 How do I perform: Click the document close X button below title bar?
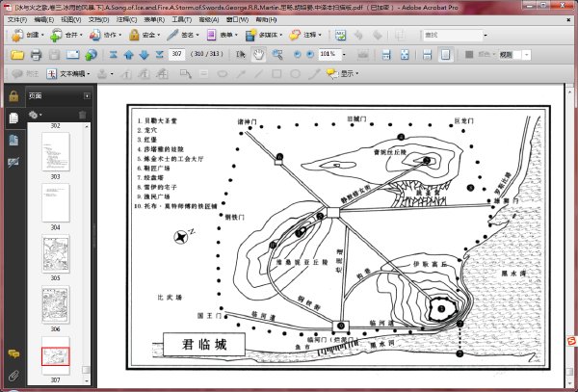(x=569, y=20)
